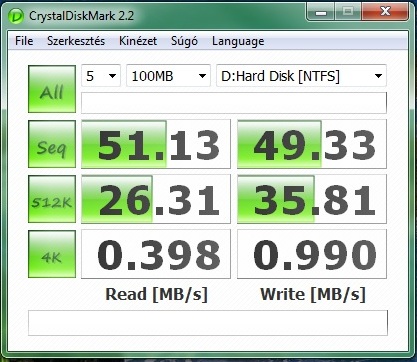Open the File menu
This screenshot has height=362, width=417.
click(x=24, y=41)
